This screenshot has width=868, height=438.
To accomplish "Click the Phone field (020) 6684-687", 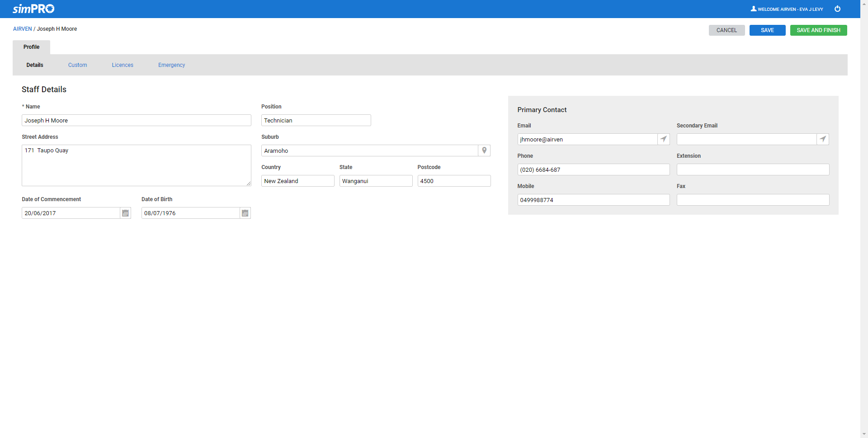I will (594, 170).
